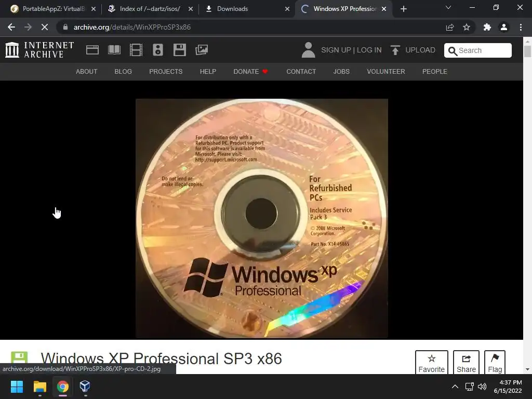Expand the tab search dropdown arrow
Screen dimensions: 532x399
tap(448, 7)
